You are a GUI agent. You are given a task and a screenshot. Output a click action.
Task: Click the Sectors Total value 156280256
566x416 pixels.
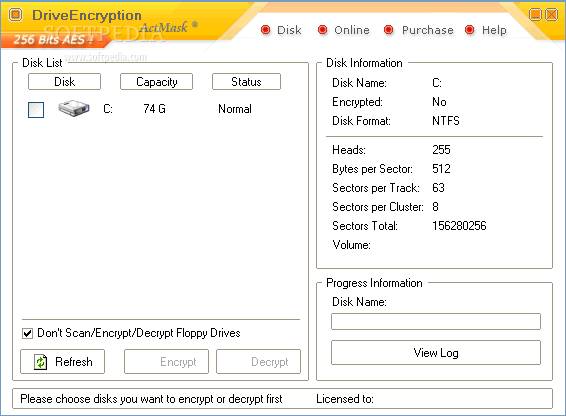tap(459, 226)
